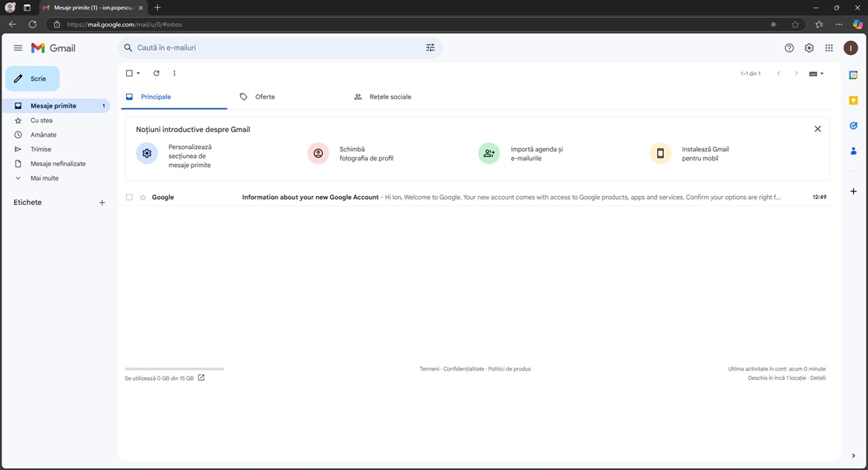Open Google Calendar in side panel
Screen dimensions: 868x470
(x=853, y=75)
